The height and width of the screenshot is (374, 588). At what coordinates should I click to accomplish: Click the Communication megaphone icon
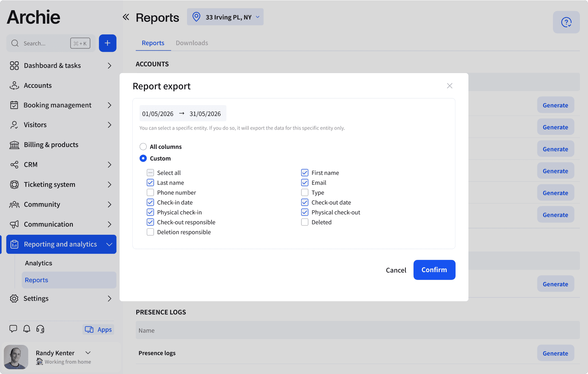pos(14,224)
